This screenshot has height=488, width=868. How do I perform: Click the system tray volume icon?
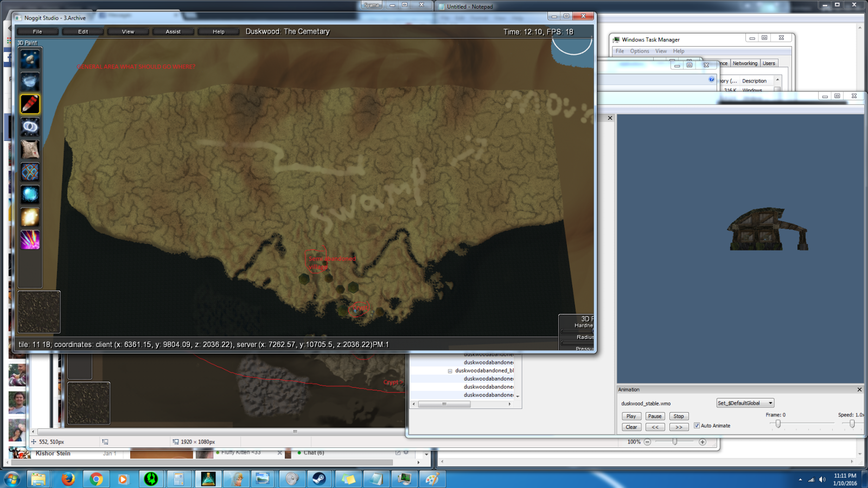click(822, 479)
